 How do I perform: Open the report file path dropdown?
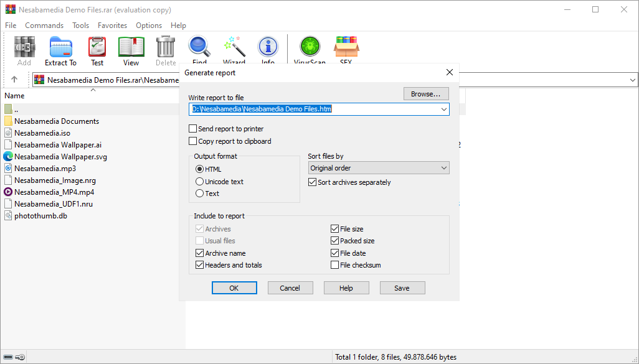[x=443, y=110]
